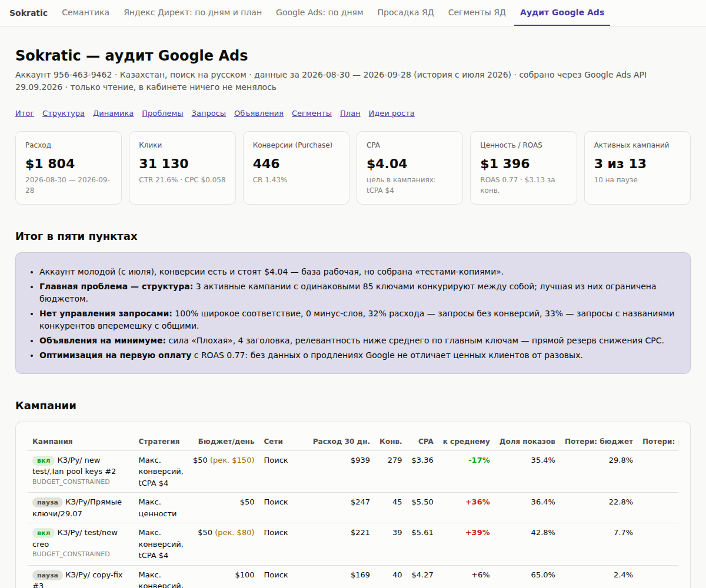The image size is (706, 588).
Task: Click the Кампания column header
Action: click(52, 442)
